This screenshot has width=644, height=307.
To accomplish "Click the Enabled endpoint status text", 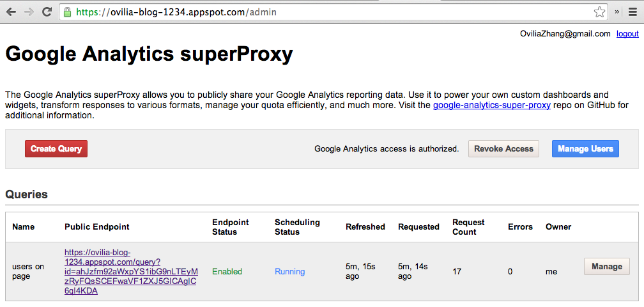I will click(227, 272).
